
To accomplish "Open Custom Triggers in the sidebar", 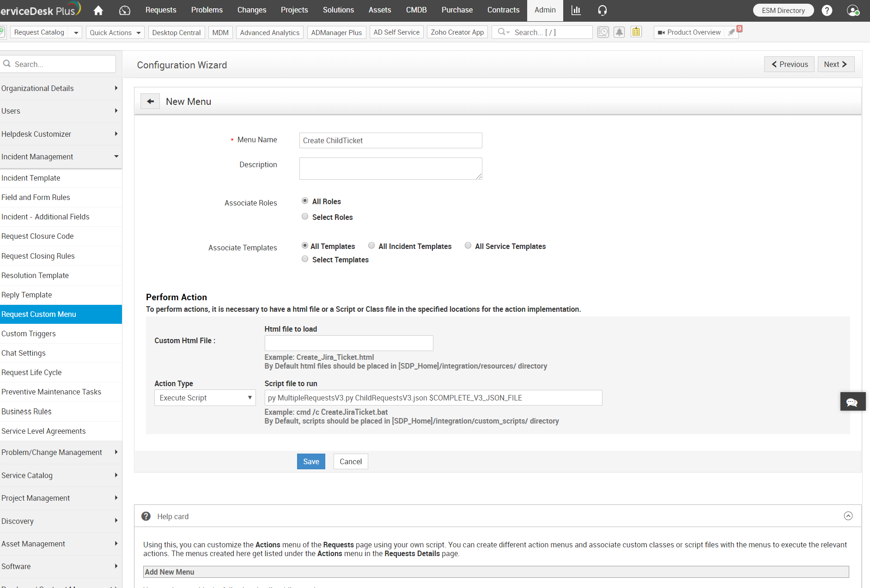I will click(x=60, y=333).
